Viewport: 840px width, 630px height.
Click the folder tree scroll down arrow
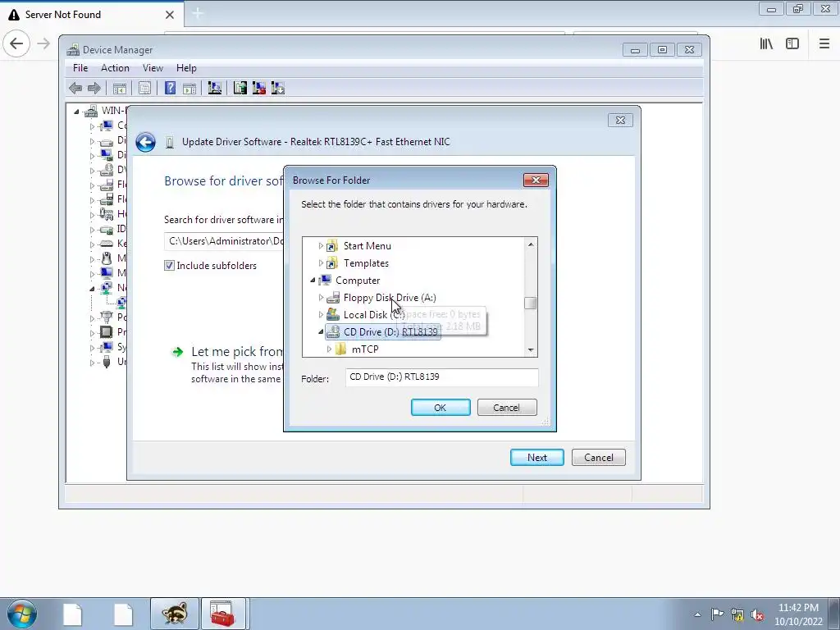[531, 349]
